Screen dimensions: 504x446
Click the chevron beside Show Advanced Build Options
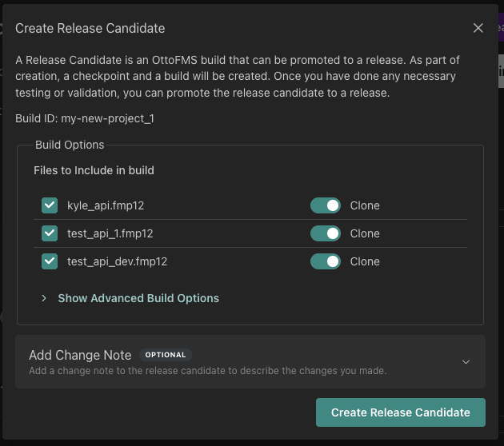point(44,298)
